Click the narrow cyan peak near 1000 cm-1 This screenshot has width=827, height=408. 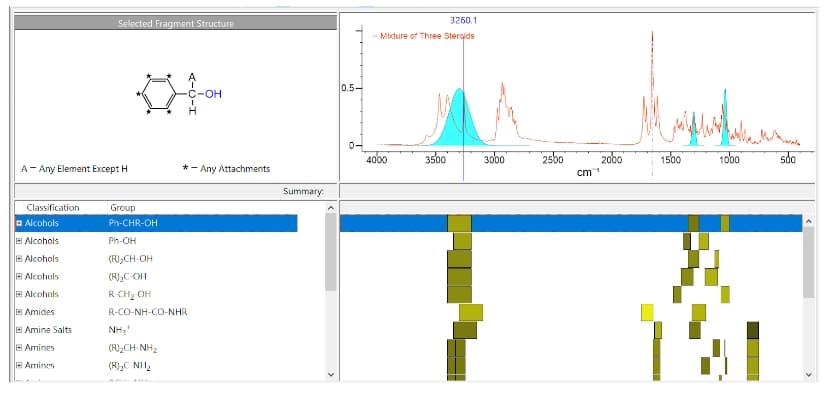pyautogui.click(x=725, y=120)
